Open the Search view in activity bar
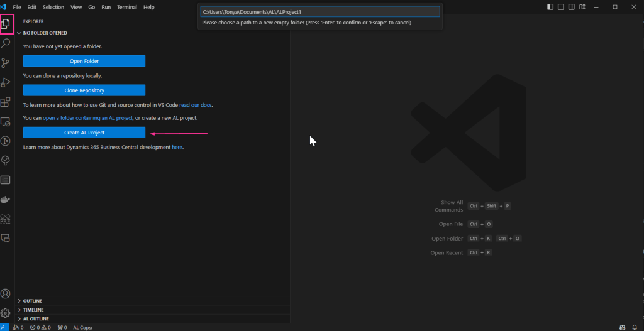The height and width of the screenshot is (331, 644). [x=6, y=43]
